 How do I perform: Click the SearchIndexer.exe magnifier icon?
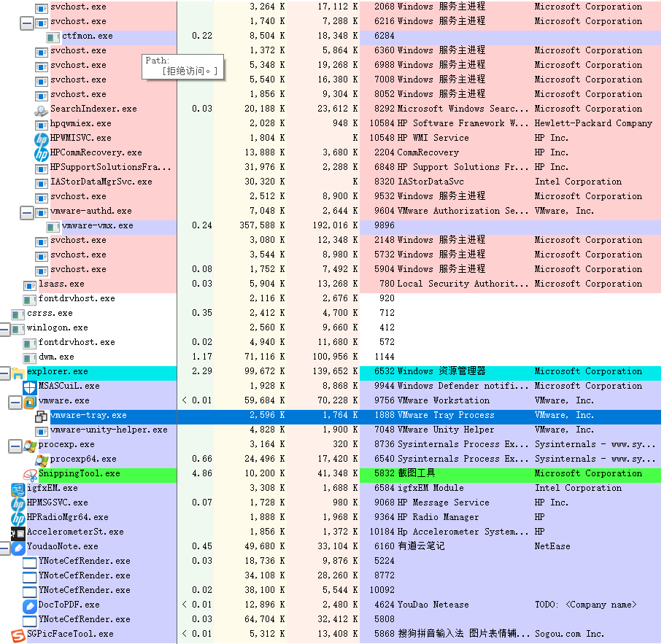(x=41, y=110)
